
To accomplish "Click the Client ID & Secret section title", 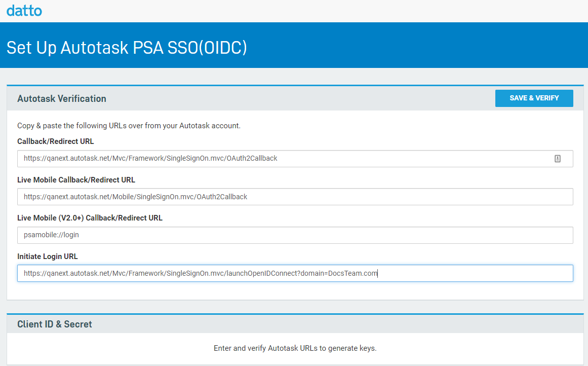I will (54, 324).
